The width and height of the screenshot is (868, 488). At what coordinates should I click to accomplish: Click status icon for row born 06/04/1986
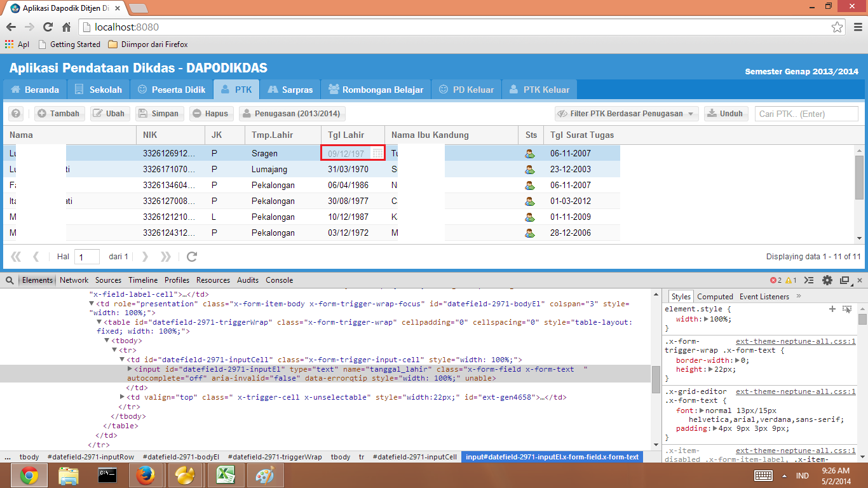pyautogui.click(x=529, y=185)
